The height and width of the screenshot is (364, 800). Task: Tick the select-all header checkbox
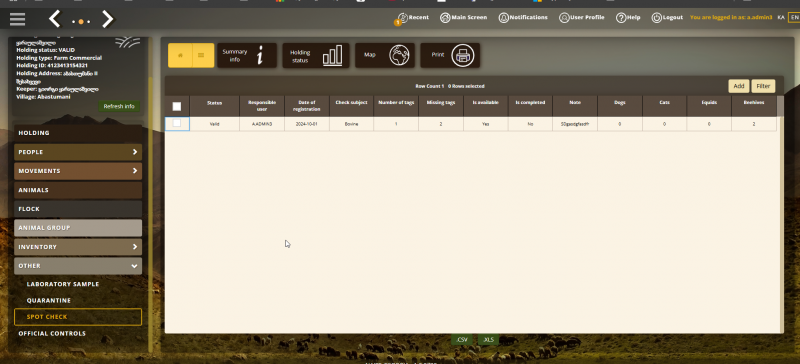tap(177, 106)
